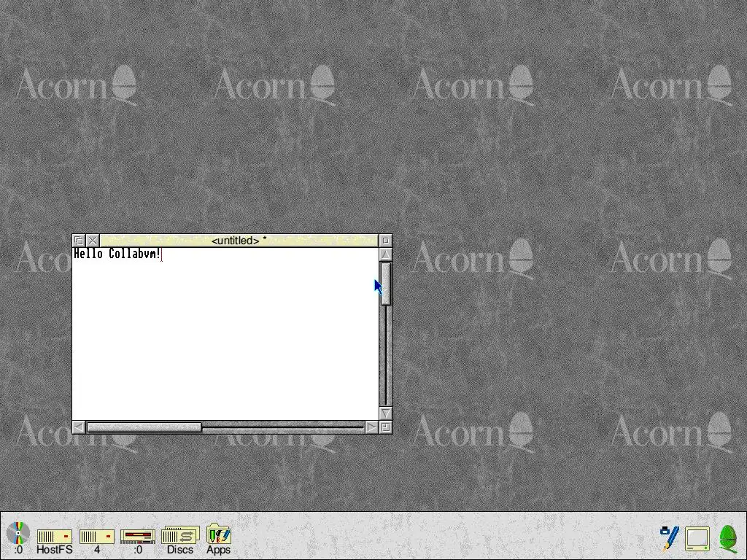Open the floppy drive :0 icon
The height and width of the screenshot is (560, 747).
138,542
